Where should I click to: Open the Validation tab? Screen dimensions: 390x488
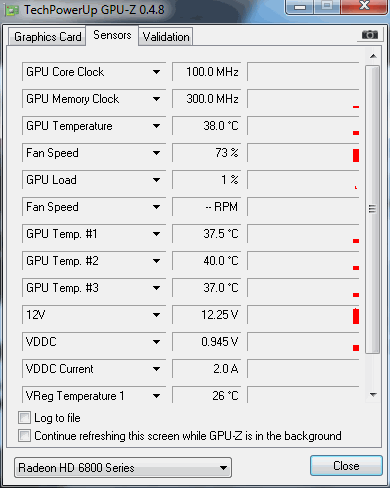(x=166, y=37)
